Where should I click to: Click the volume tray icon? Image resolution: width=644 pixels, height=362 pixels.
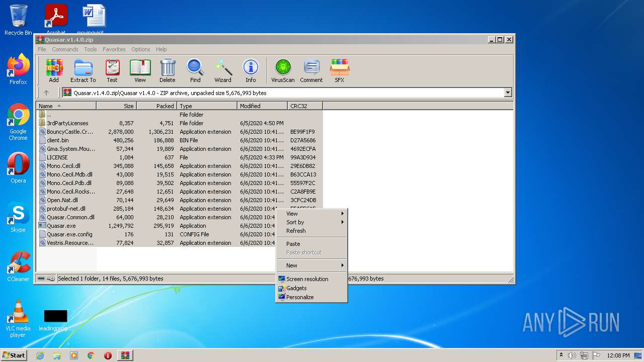(572, 355)
